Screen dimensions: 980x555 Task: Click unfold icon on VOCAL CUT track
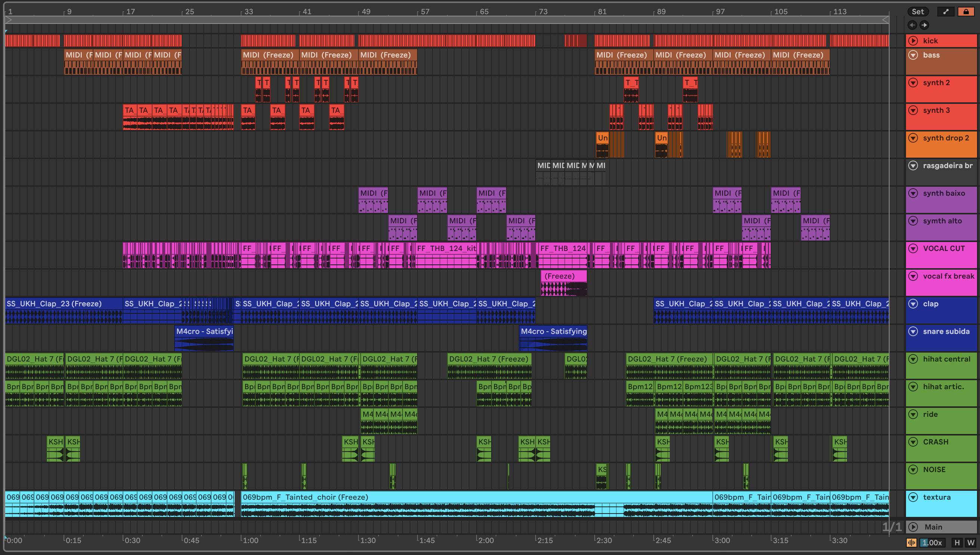pos(913,248)
